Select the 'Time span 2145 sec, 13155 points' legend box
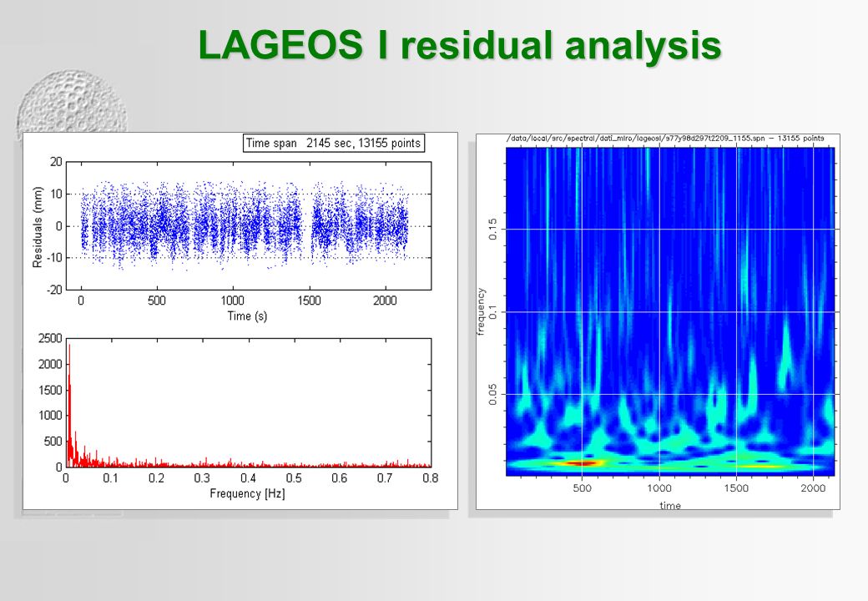Screen dimensions: 868x601 coord(334,144)
